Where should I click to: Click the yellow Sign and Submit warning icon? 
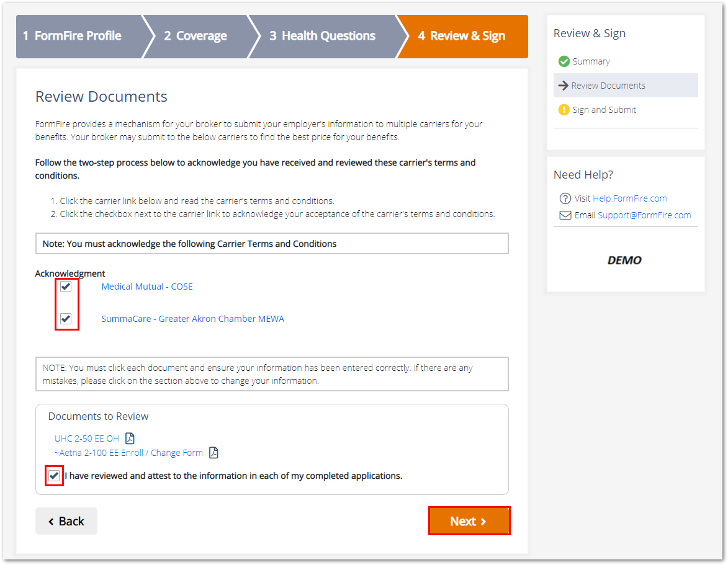pos(564,110)
